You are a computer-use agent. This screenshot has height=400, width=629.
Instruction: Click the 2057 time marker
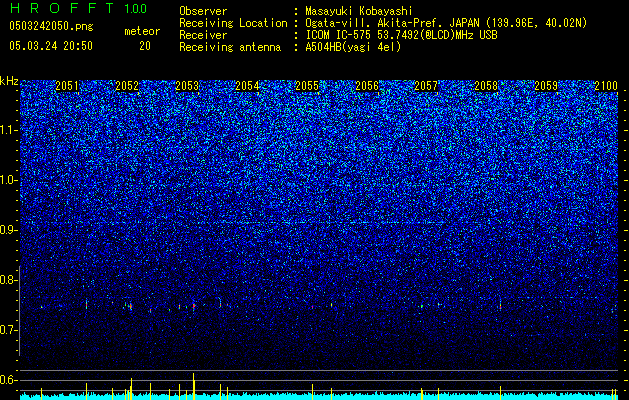[x=426, y=86]
